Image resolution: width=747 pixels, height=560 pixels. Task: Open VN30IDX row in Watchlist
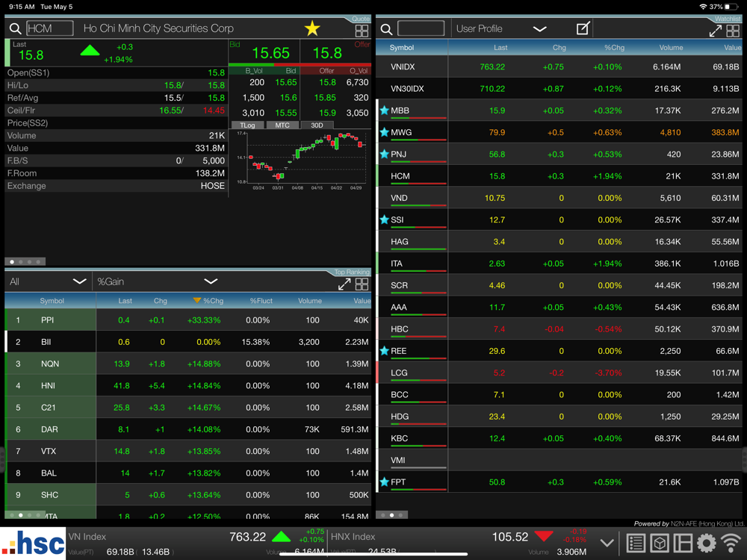(558, 89)
